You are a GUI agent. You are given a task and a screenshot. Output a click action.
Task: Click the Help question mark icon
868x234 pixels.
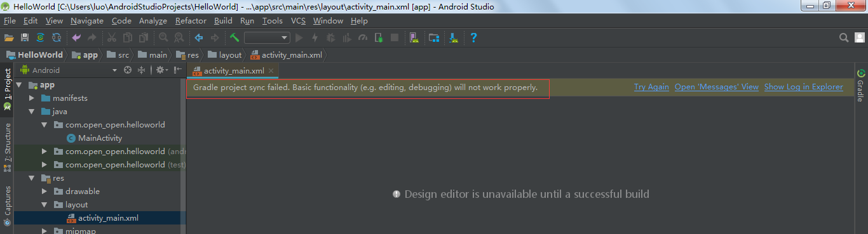pos(473,38)
